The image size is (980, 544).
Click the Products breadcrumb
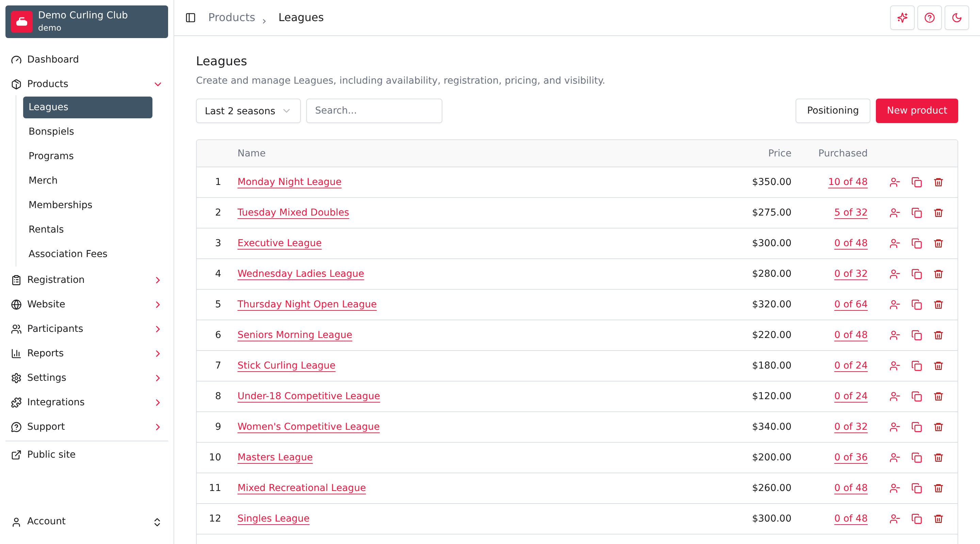click(x=231, y=17)
